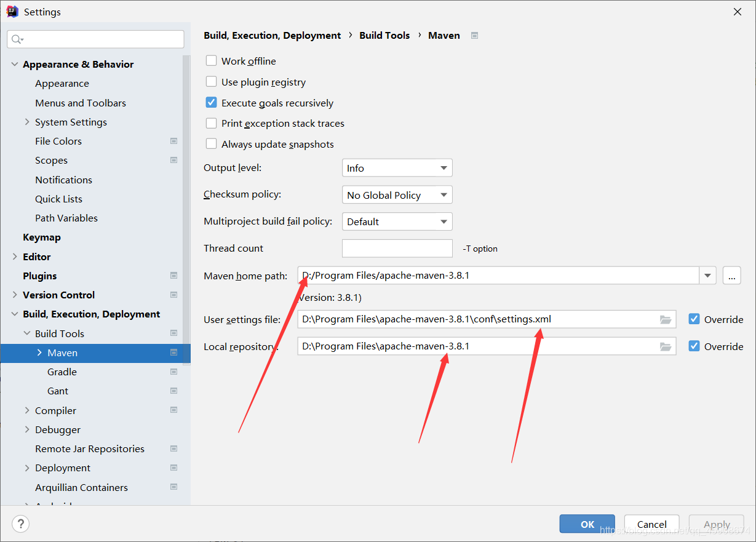Click project-level icon beside Scopes
756x542 pixels.
[173, 160]
